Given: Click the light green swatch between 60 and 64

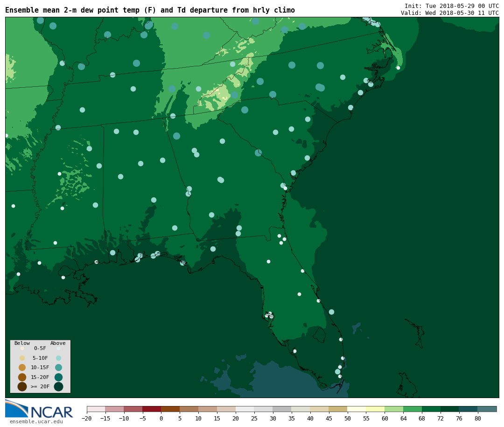Looking at the screenshot, I should pos(394,409).
